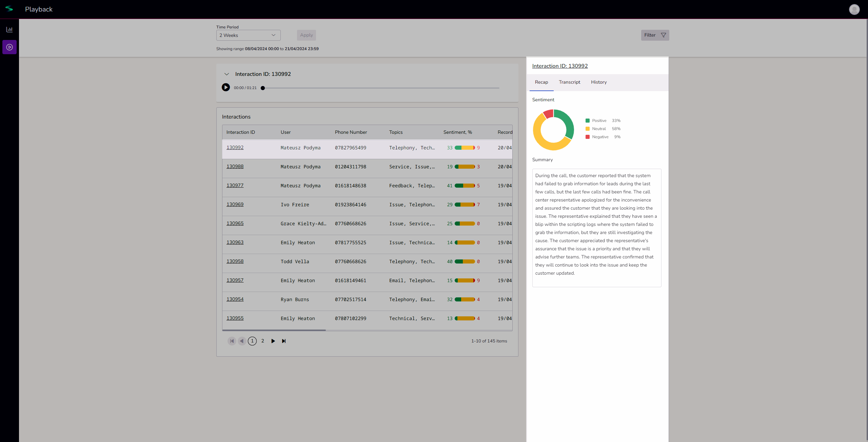Select page 2 in pagination
Image resolution: width=868 pixels, height=442 pixels.
[x=262, y=341]
